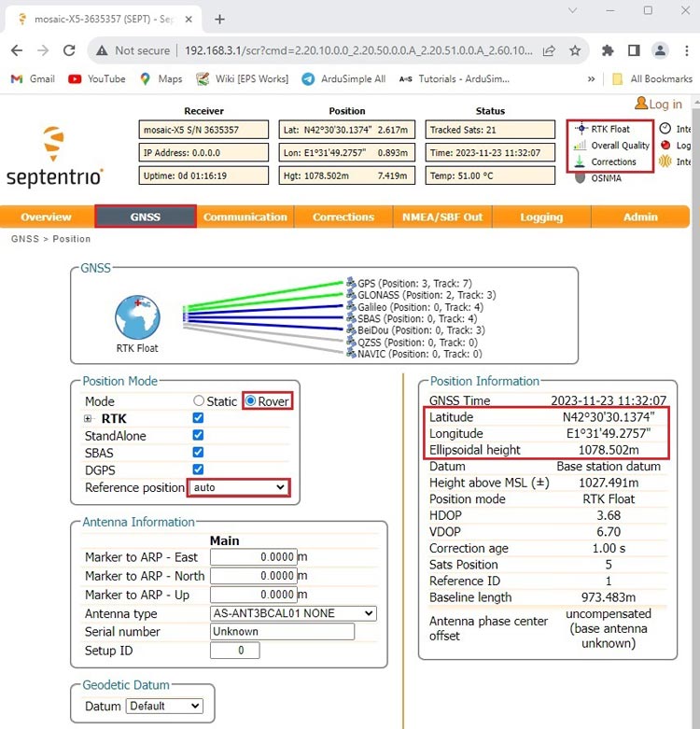The image size is (700, 729).
Task: Open the NMEA/SBF Out tab
Action: pyautogui.click(x=442, y=217)
